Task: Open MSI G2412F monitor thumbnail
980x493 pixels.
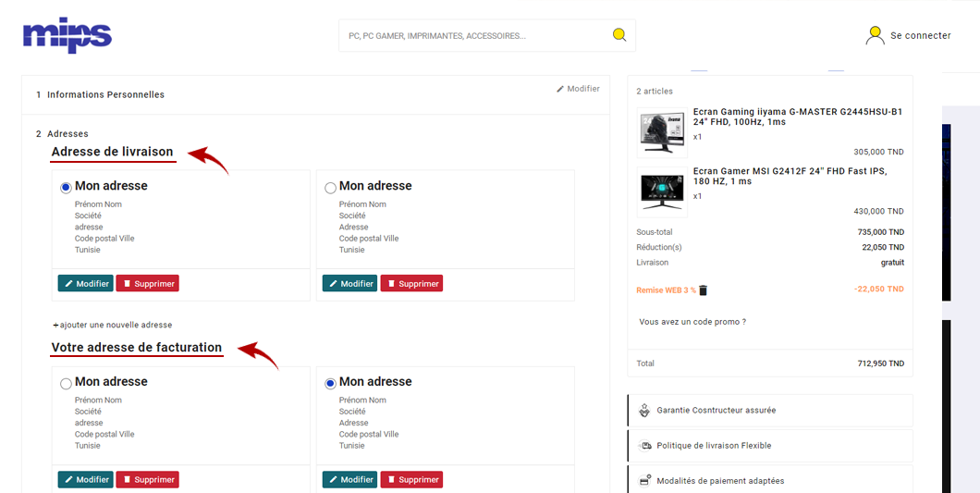Action: (663, 192)
